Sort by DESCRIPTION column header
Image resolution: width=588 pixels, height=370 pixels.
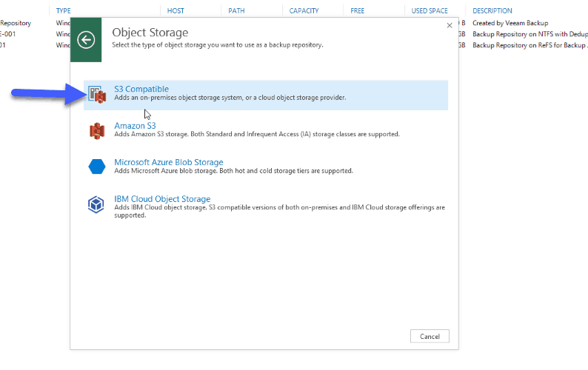coord(492,11)
